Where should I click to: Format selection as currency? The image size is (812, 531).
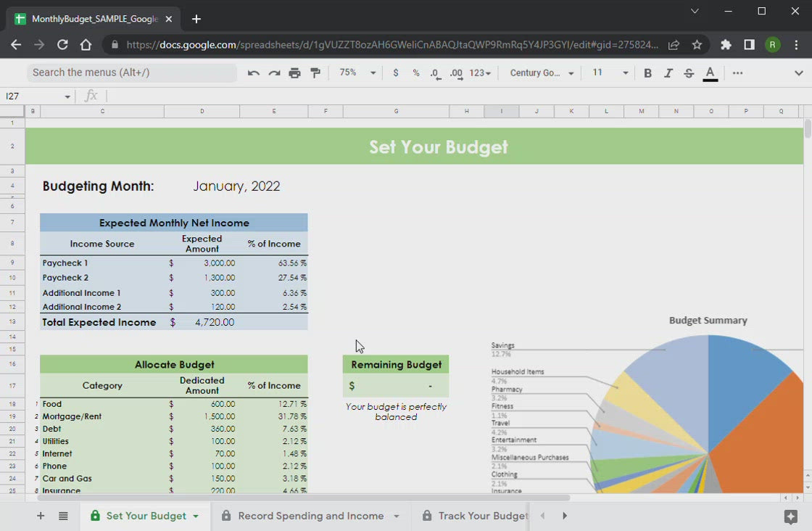click(395, 73)
